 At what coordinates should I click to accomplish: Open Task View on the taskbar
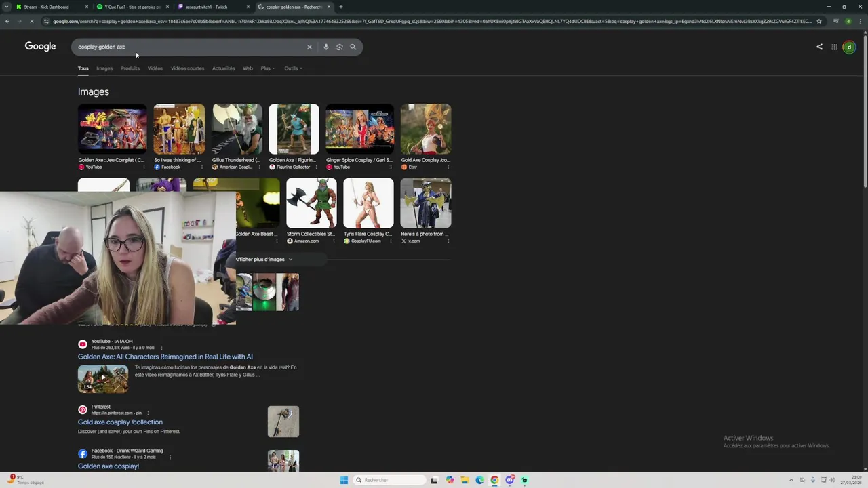tap(434, 480)
